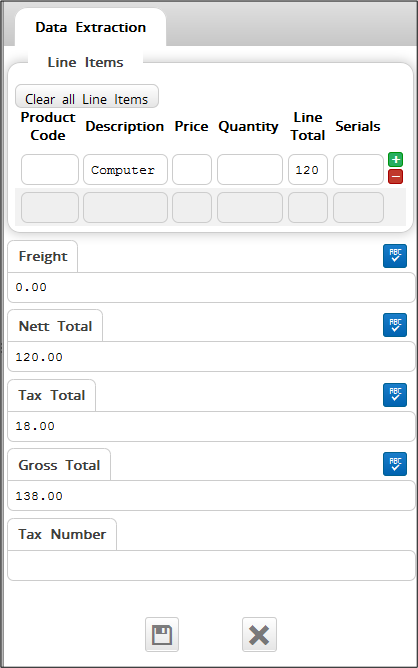Click the empty Quantity field in first row
The height and width of the screenshot is (668, 418).
pyautogui.click(x=250, y=170)
